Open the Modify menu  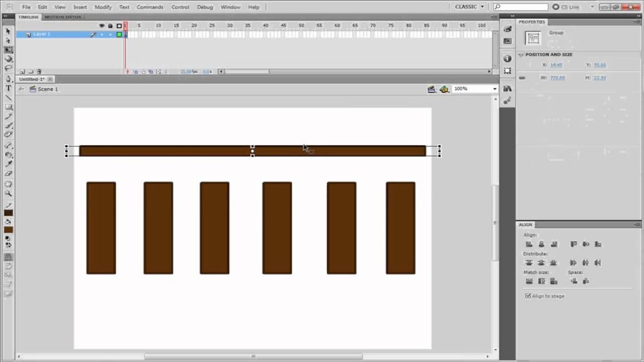pyautogui.click(x=103, y=7)
